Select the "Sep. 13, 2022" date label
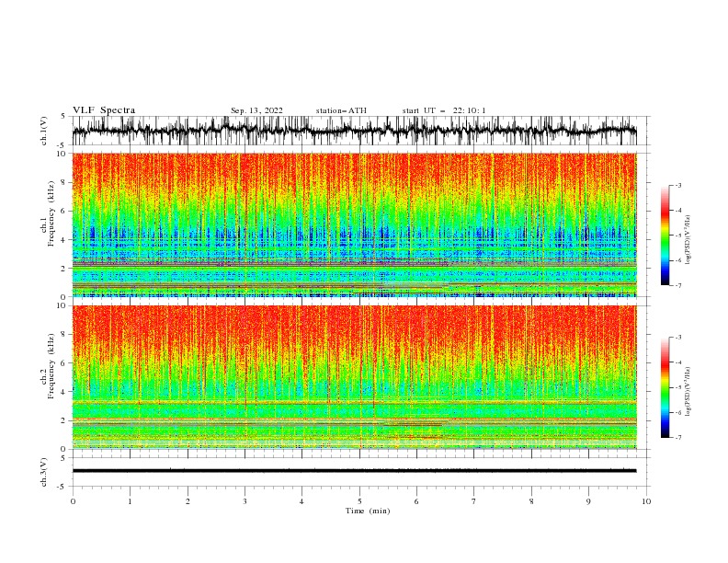 coord(256,110)
